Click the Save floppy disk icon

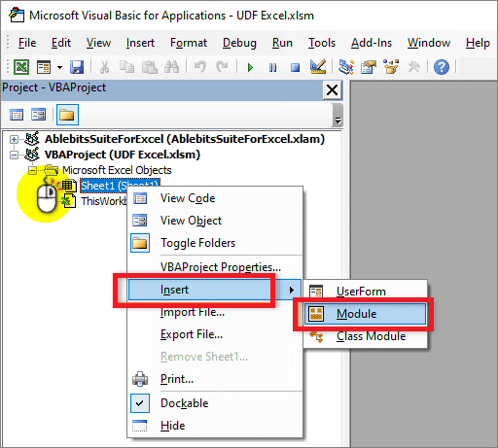click(x=77, y=67)
